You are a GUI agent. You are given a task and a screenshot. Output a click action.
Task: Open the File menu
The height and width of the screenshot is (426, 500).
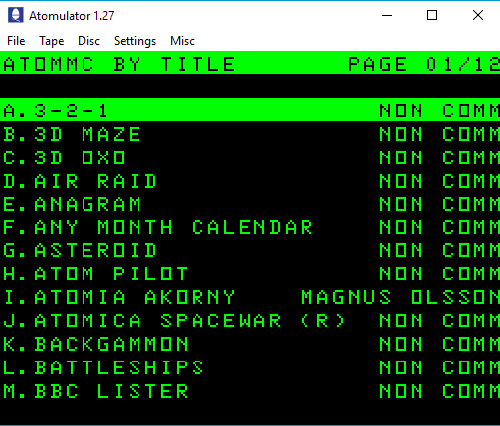16,41
